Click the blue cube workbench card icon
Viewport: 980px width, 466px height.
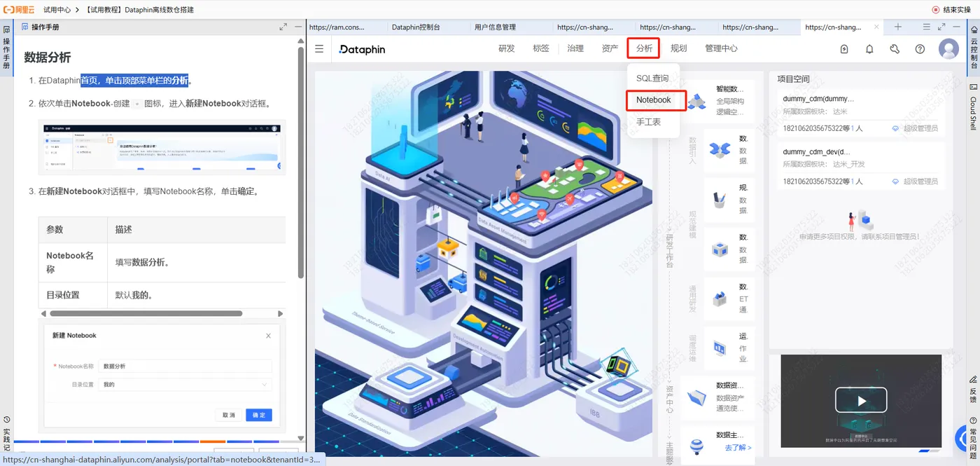pos(720,249)
